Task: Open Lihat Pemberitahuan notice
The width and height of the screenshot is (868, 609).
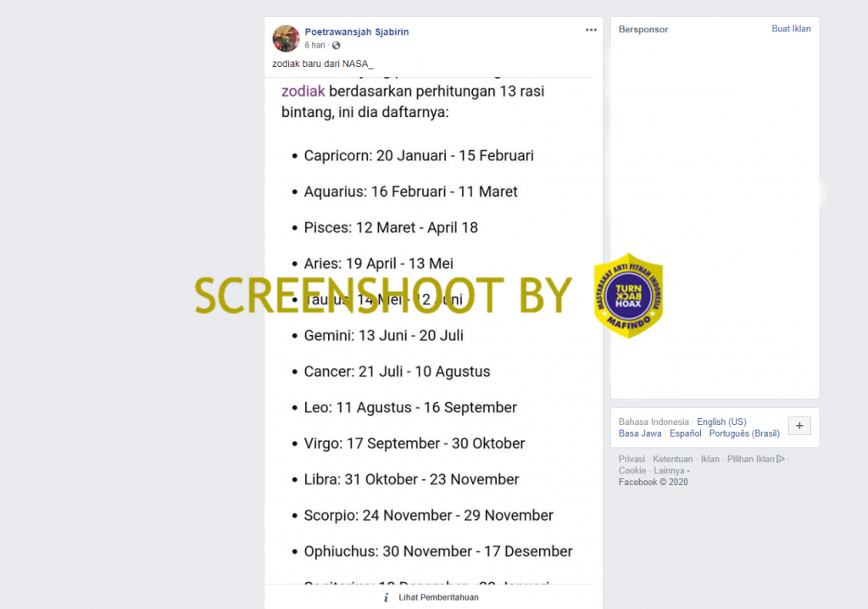Action: pyautogui.click(x=438, y=597)
